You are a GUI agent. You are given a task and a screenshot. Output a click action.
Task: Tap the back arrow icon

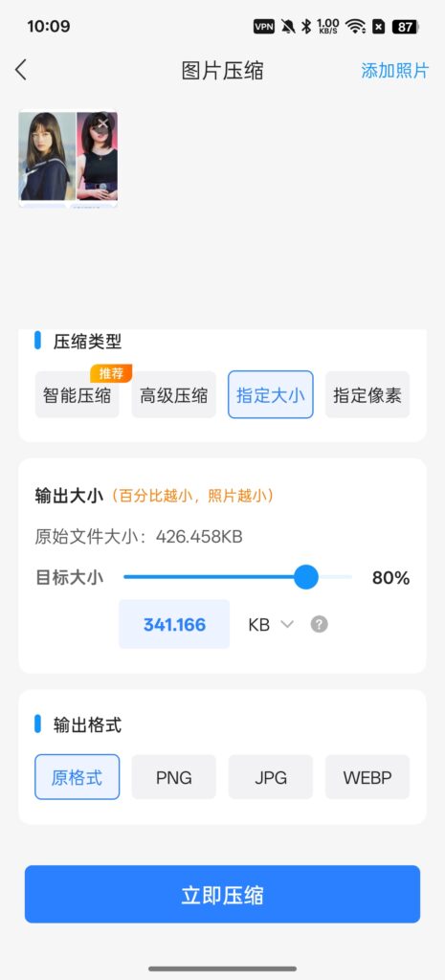coord(21,70)
